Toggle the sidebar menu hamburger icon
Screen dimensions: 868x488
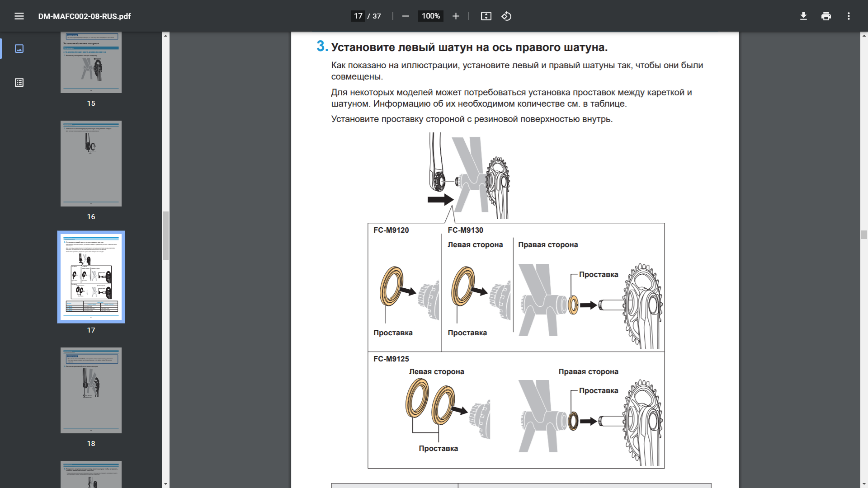(19, 16)
